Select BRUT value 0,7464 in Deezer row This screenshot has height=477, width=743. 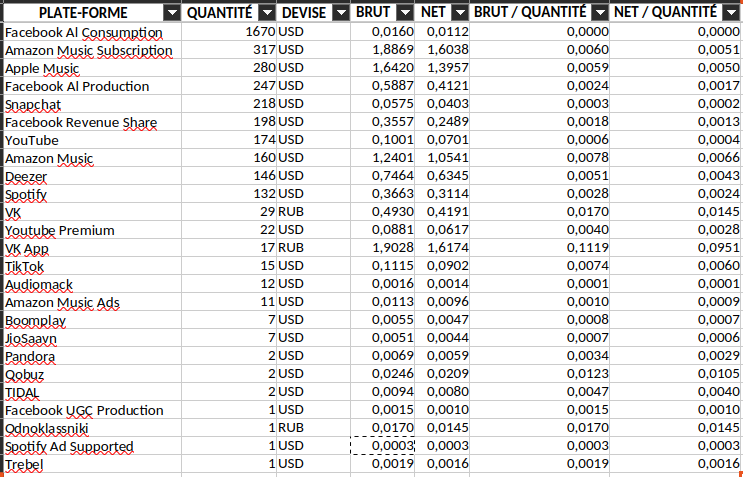point(382,176)
